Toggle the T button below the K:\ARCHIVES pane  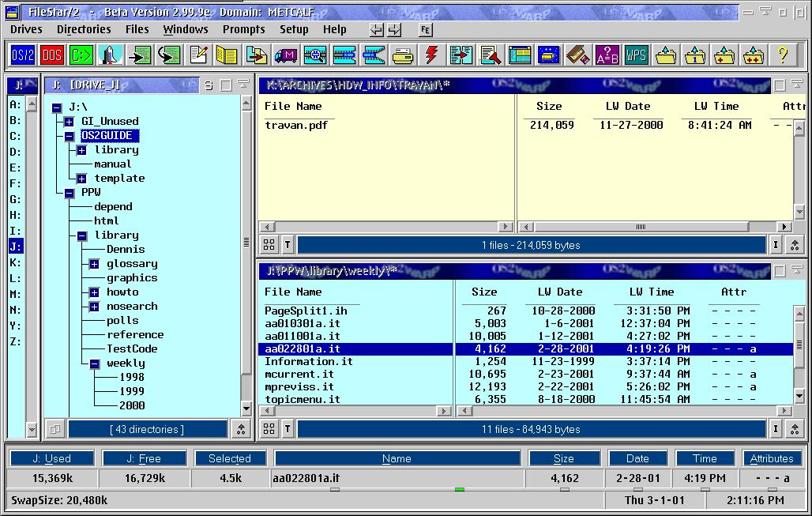(288, 244)
